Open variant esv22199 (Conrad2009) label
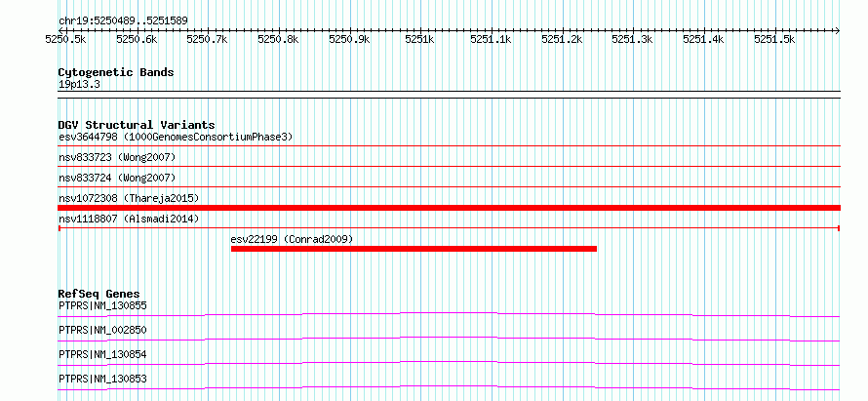The height and width of the screenshot is (401, 868). pyautogui.click(x=292, y=239)
